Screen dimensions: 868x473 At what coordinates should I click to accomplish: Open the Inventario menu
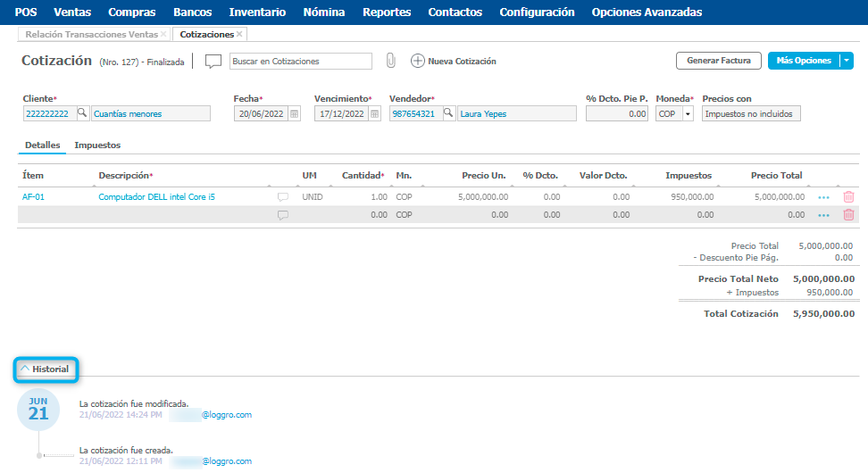[257, 12]
